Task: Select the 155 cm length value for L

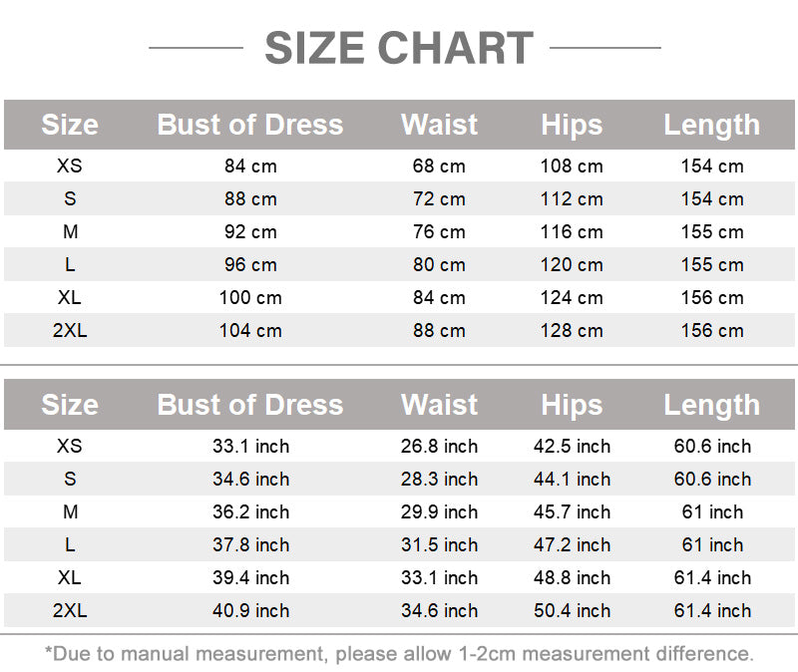Action: (x=712, y=264)
